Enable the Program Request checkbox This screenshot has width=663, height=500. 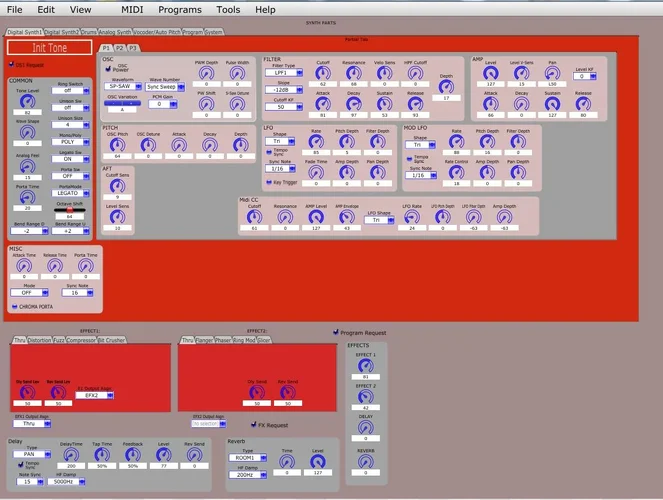click(335, 331)
